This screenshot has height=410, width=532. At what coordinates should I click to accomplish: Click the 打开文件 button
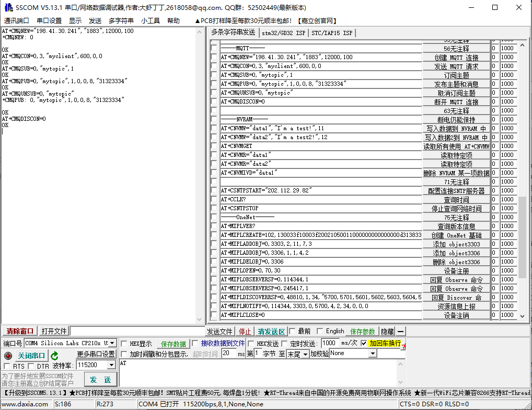tap(54, 331)
